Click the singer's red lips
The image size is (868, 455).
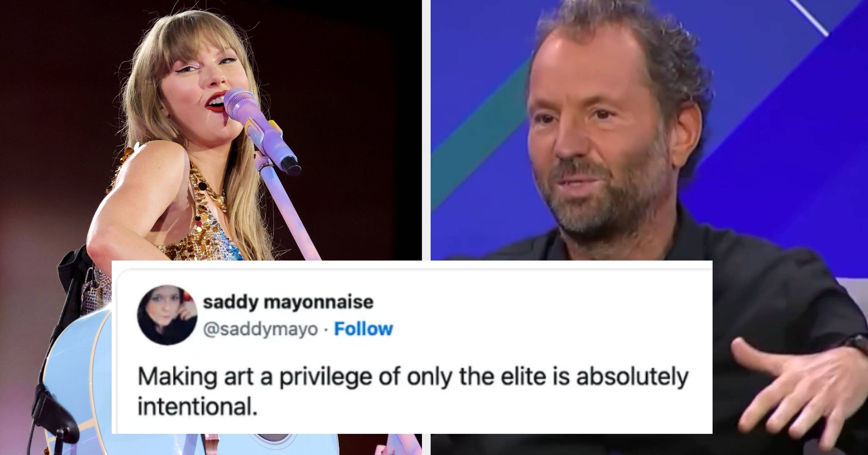tap(216, 101)
